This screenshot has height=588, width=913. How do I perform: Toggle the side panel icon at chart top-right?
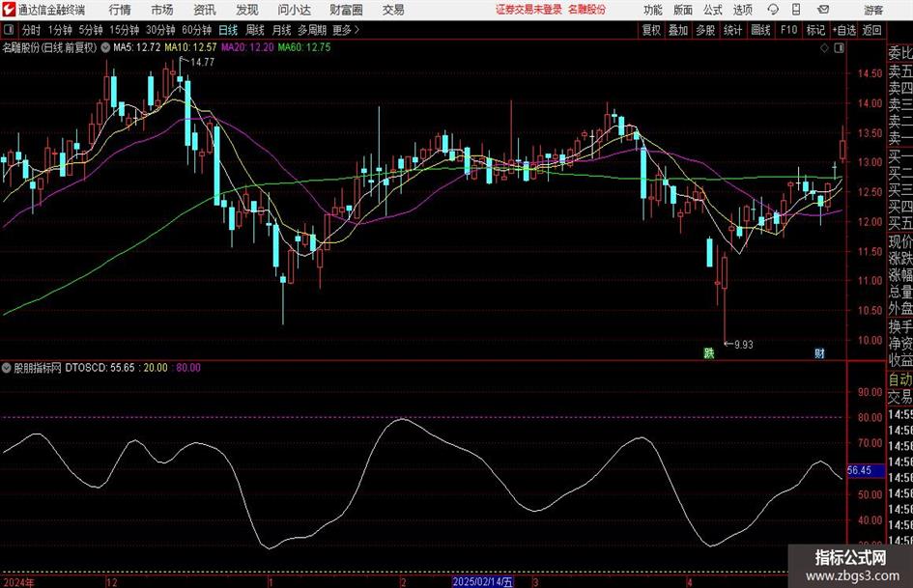coord(839,48)
